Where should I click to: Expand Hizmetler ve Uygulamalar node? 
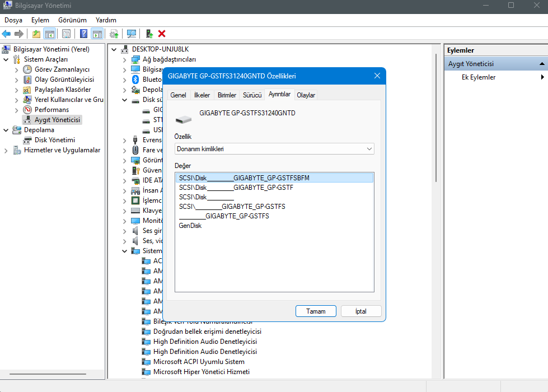click(6, 151)
